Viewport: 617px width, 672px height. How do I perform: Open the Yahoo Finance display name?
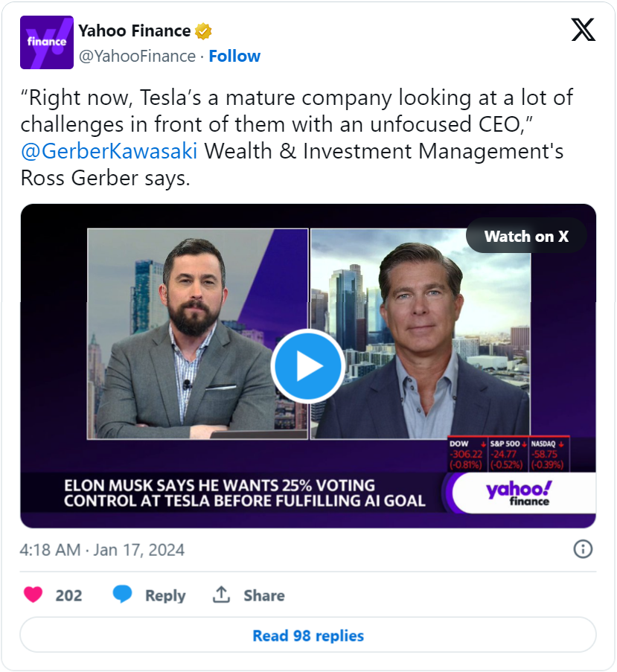(135, 31)
